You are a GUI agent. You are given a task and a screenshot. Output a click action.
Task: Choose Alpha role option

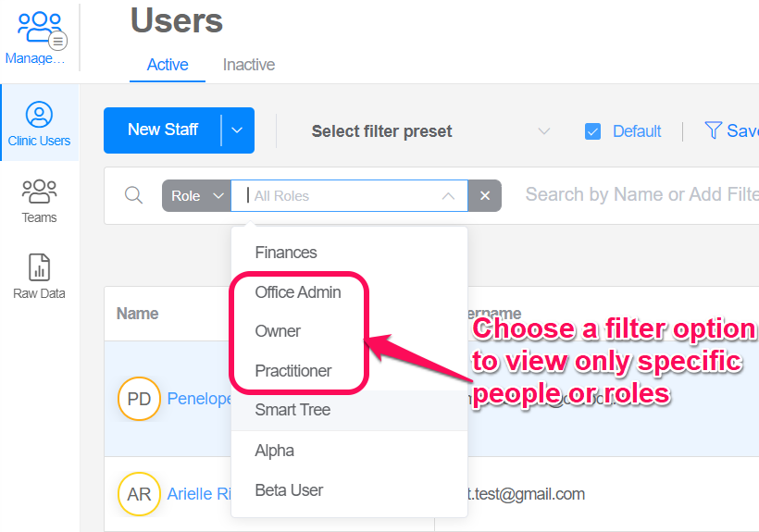350,451
